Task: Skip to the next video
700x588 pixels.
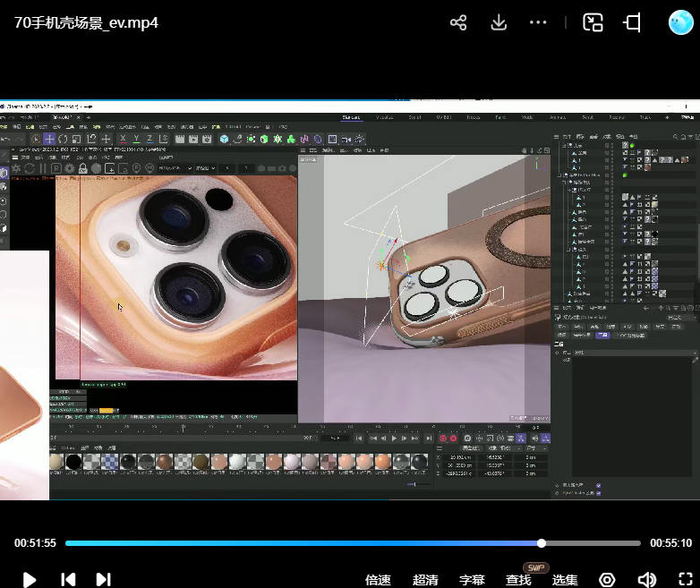Action: pyautogui.click(x=103, y=579)
